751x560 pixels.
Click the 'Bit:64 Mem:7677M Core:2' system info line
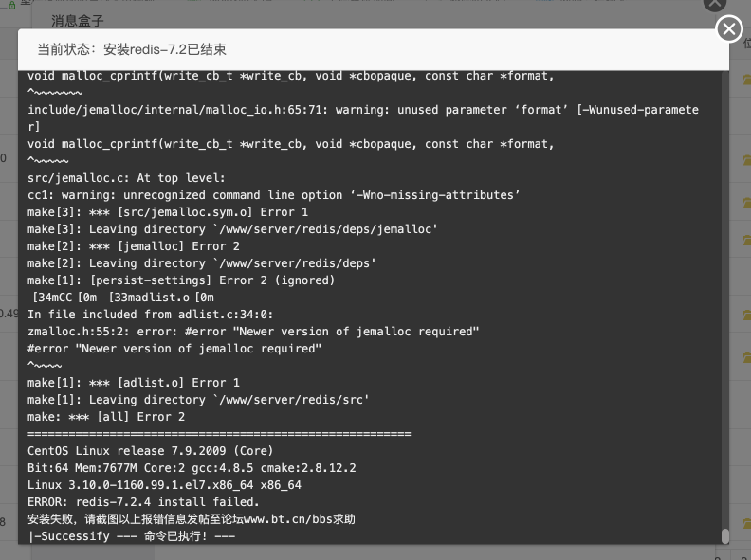tap(192, 468)
